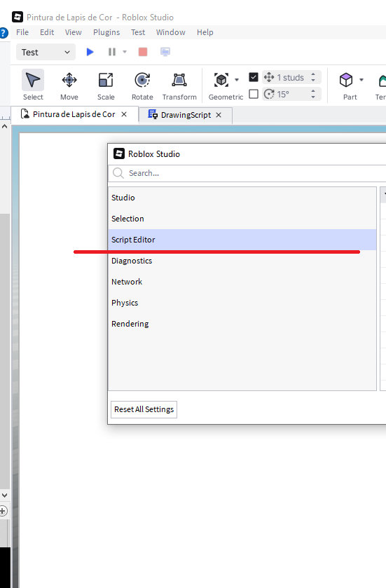Open the Window menu
The height and width of the screenshot is (588, 386).
pyautogui.click(x=170, y=32)
